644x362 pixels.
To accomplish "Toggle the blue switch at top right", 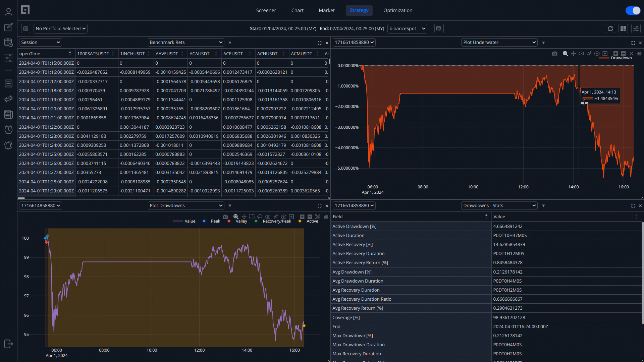I will pos(633,10).
